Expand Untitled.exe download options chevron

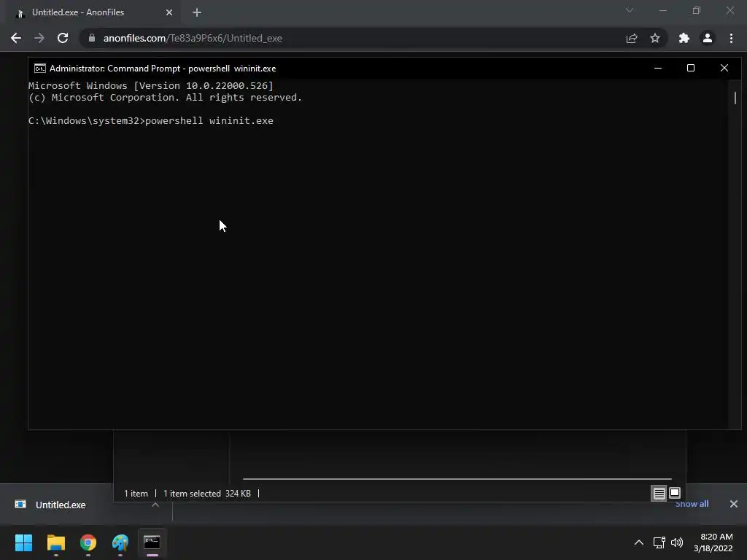pyautogui.click(x=155, y=505)
